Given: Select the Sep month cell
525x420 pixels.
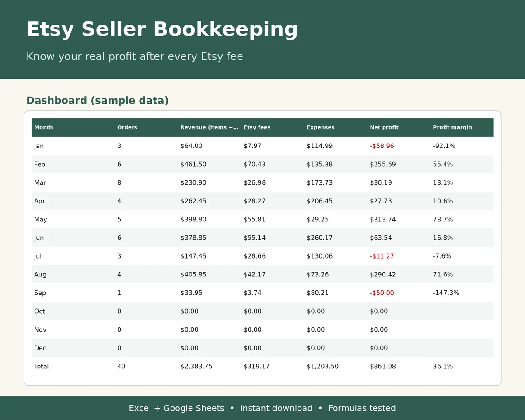Looking at the screenshot, I should (40, 293).
